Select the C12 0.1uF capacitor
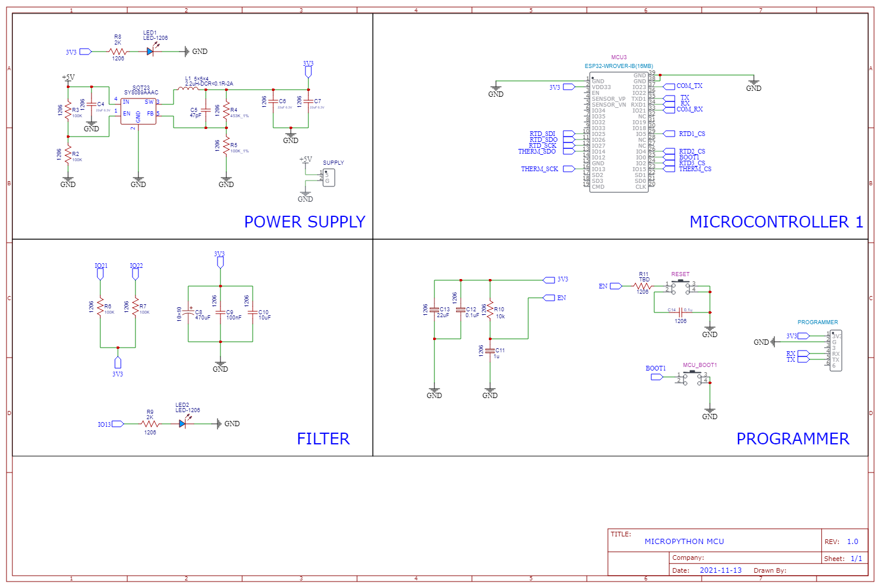Screen dimensions: 881x588 (461, 310)
